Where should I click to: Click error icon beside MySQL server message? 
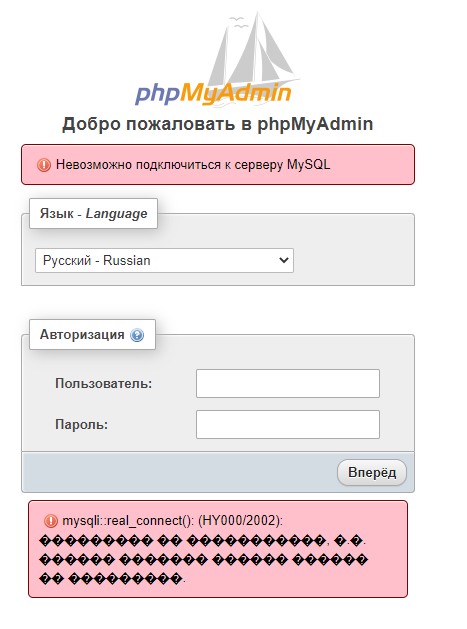point(44,165)
